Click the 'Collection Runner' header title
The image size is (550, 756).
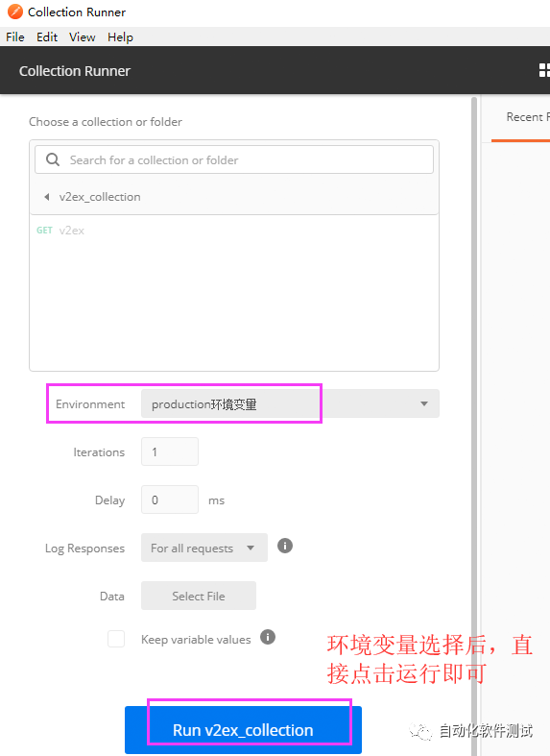(75, 71)
